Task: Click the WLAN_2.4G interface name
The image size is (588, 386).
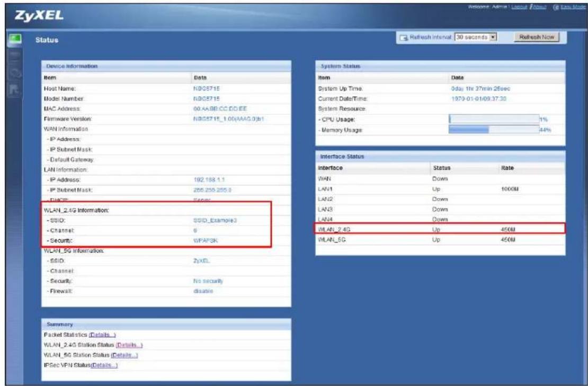Action: pos(334,229)
